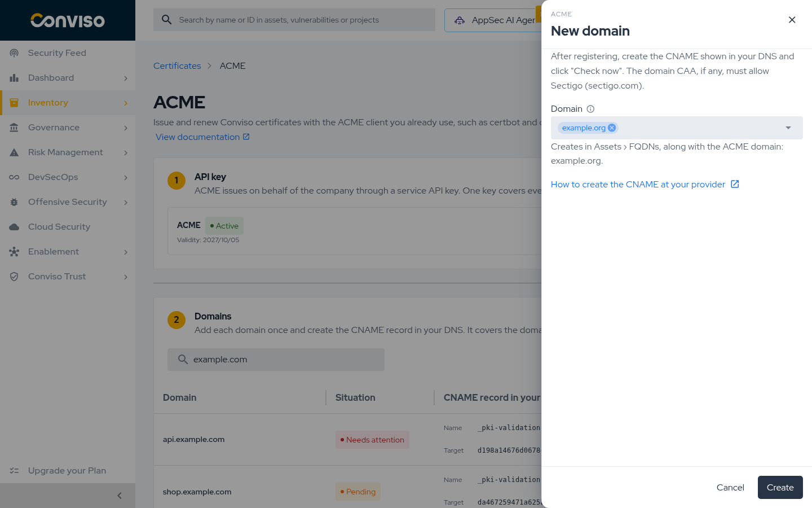This screenshot has width=812, height=508.
Task: Click the domains search magnifier icon
Action: click(x=183, y=360)
